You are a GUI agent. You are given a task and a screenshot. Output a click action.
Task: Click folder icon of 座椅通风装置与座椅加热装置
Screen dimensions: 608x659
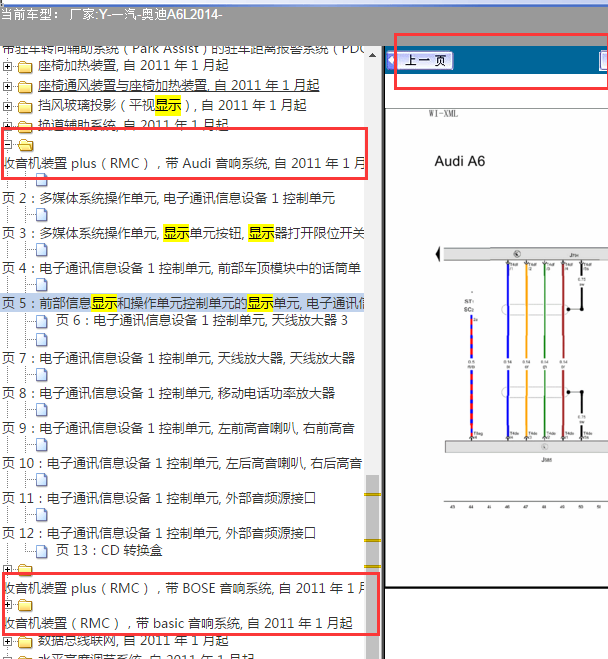point(25,87)
